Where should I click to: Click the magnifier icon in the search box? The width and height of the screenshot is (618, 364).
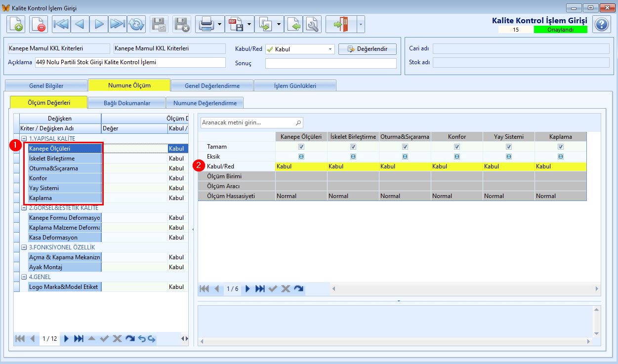pos(298,122)
